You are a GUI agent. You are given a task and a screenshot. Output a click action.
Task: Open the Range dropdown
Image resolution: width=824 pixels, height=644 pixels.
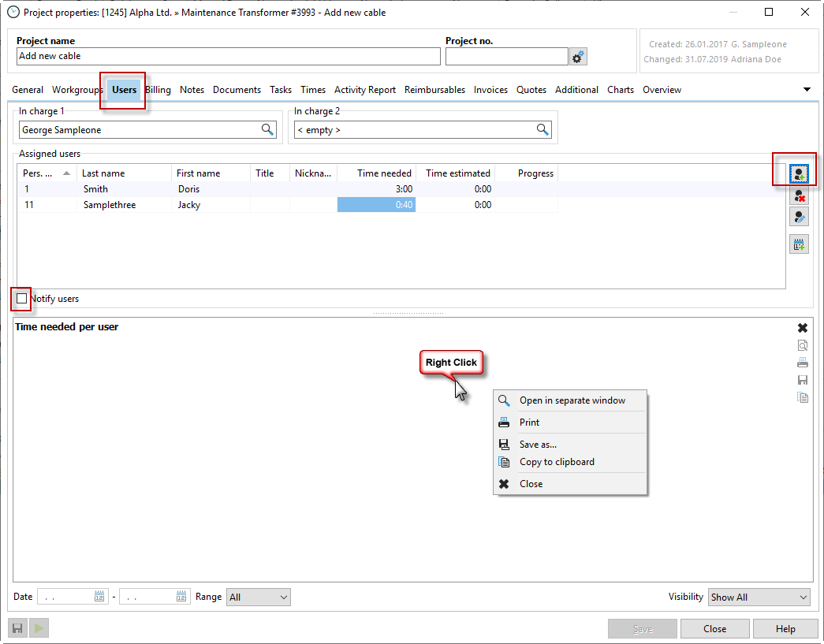(258, 597)
